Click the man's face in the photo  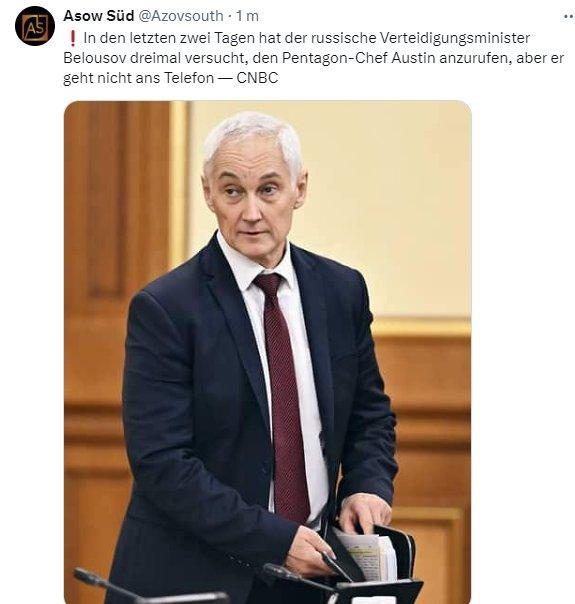coord(255,198)
